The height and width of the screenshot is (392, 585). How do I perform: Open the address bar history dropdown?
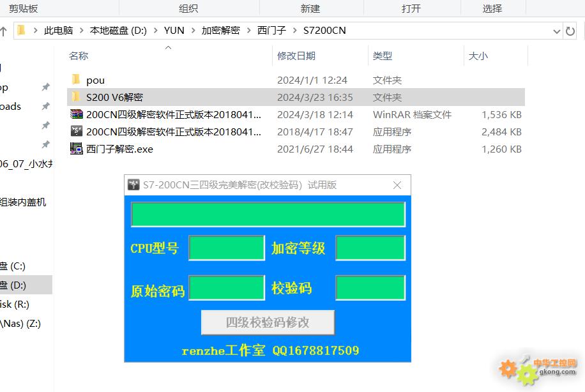(557, 31)
